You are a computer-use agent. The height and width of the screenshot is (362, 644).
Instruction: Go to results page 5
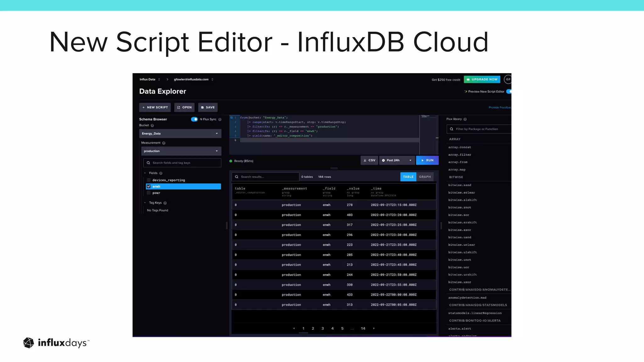pos(342,328)
